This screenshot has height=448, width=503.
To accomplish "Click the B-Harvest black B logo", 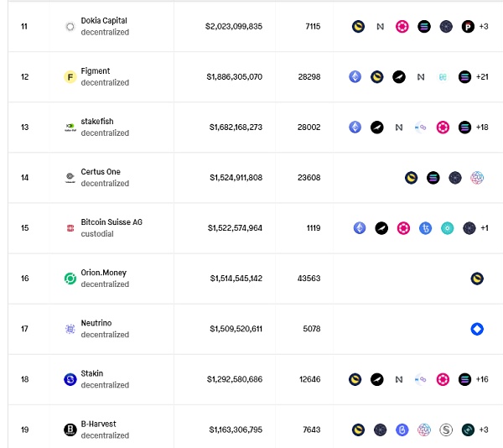I will [70, 430].
